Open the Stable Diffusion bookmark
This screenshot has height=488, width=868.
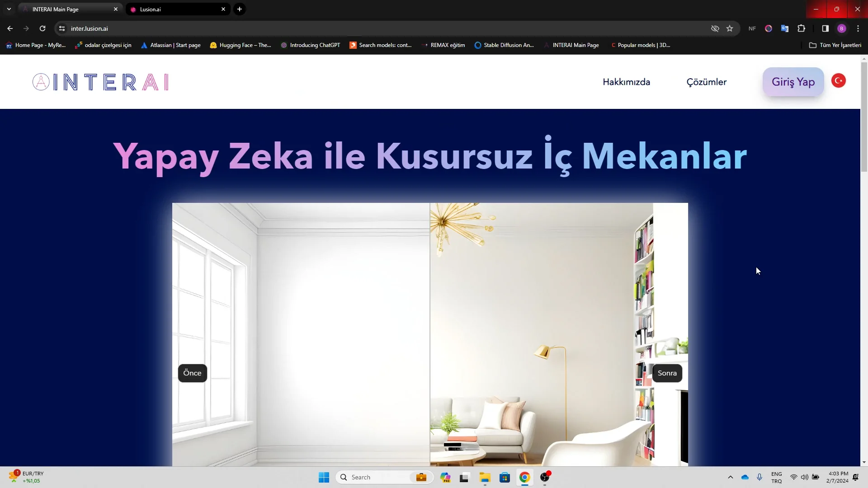click(x=504, y=45)
